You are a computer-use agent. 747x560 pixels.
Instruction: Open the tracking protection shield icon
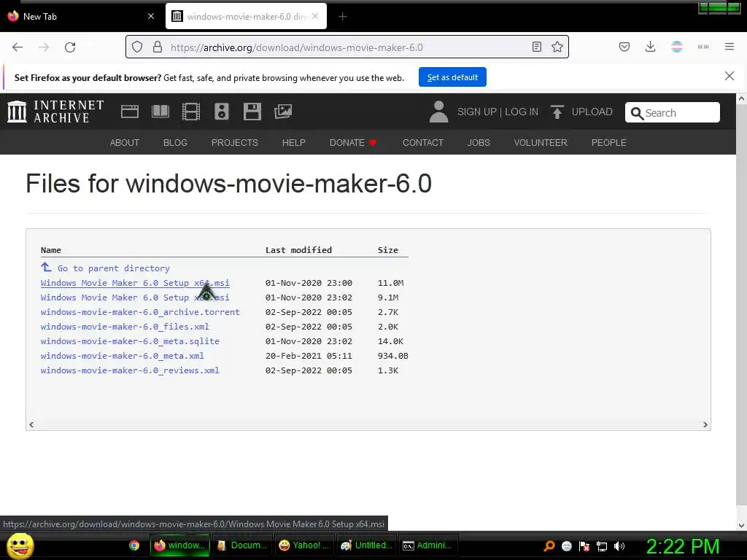tap(137, 47)
